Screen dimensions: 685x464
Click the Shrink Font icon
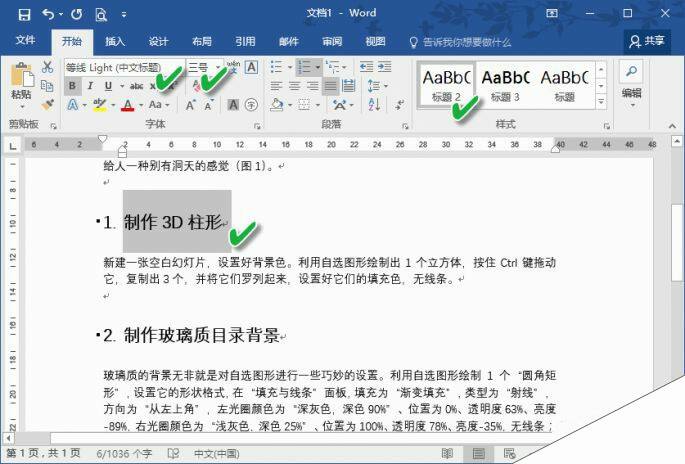pos(209,105)
